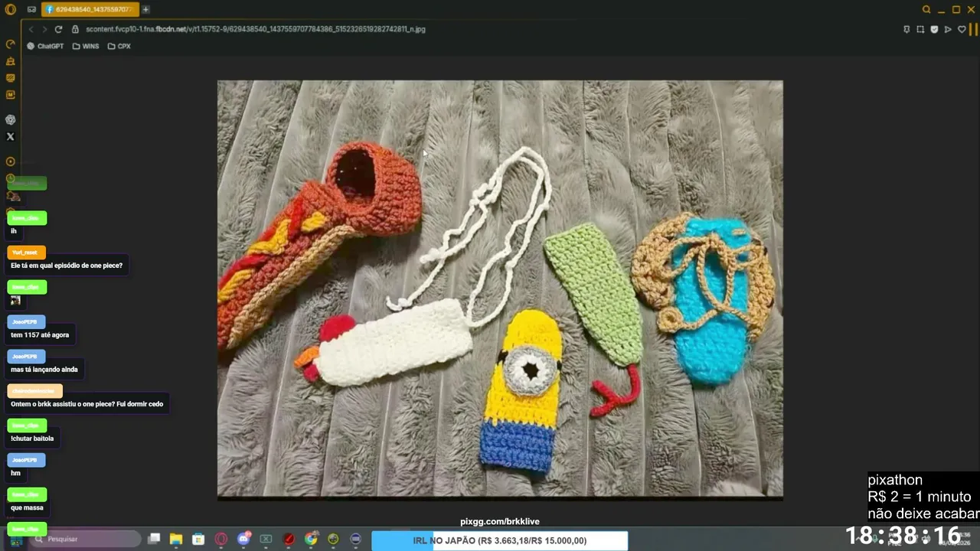Click chat message '!chutar baitola'

point(32,439)
